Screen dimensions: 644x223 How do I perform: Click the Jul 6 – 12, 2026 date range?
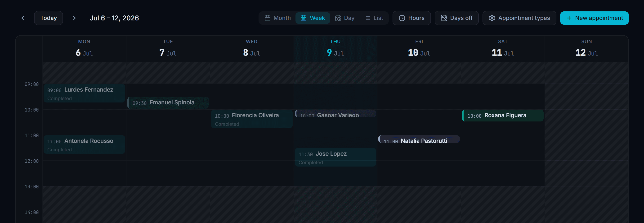(x=114, y=18)
